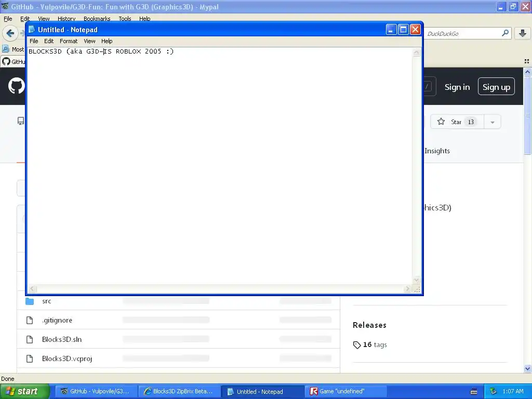Expand the Star dropdown arrow
Screen dimensions: 532x399
coord(493,122)
